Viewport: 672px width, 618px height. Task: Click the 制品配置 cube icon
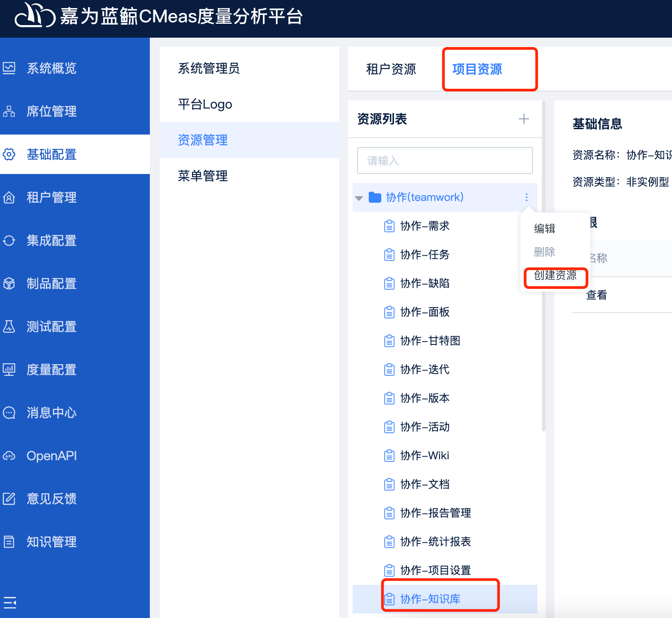pyautogui.click(x=9, y=283)
